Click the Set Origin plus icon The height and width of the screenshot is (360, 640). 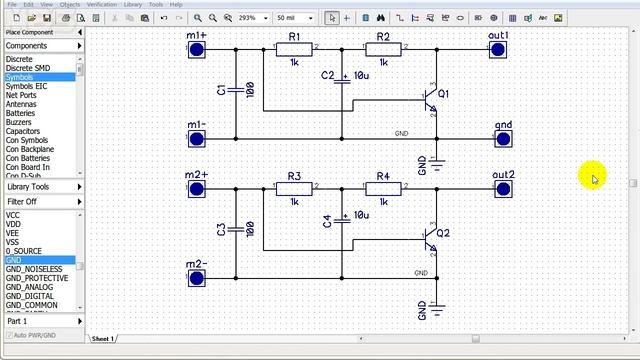347,18
